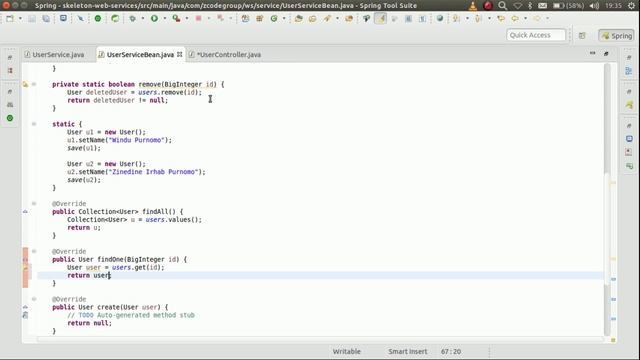Select the Spring perspective button
The width and height of the screenshot is (640, 360).
617,36
